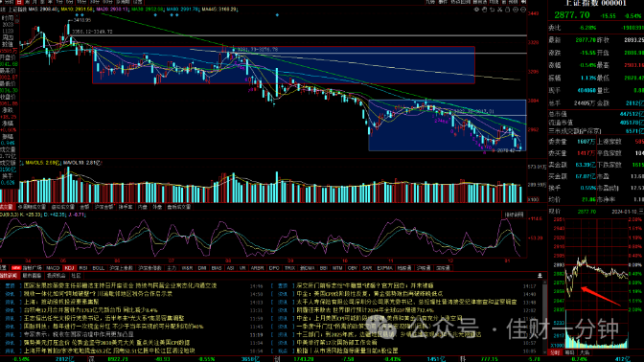644x362 pixels.
Task: Click the scissors icon above chart
Action: tap(500, 10)
